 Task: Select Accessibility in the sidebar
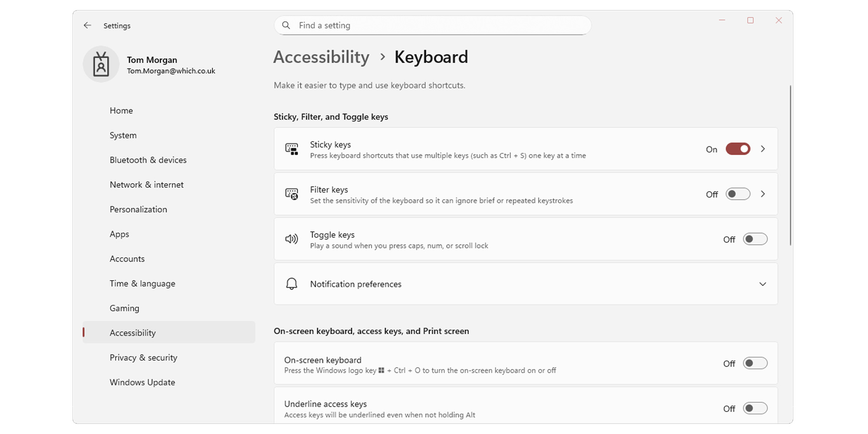pyautogui.click(x=133, y=332)
